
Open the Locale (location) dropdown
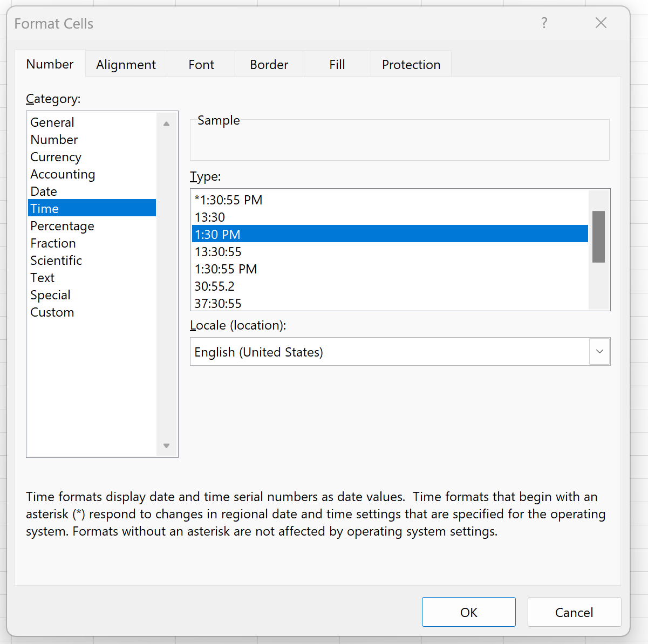coord(599,351)
